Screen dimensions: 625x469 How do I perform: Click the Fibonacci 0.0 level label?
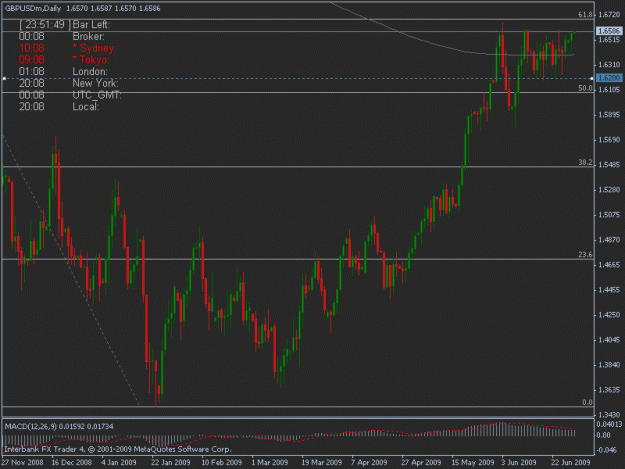(x=587, y=402)
